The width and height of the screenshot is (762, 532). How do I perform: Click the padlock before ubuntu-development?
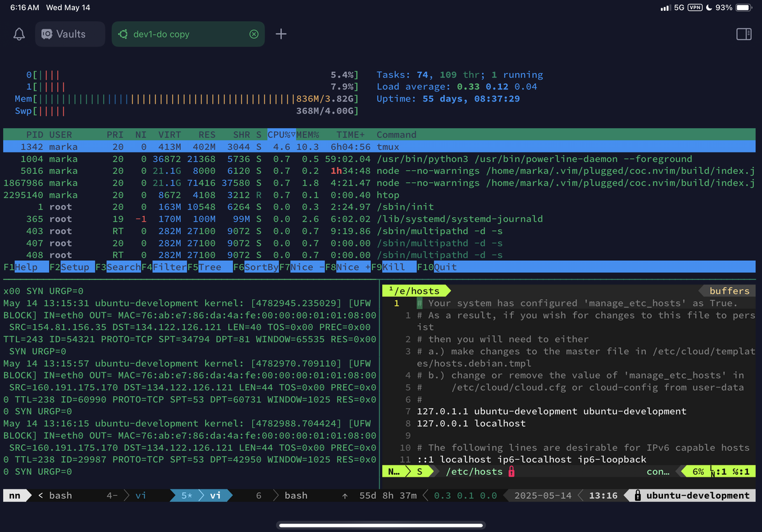637,495
